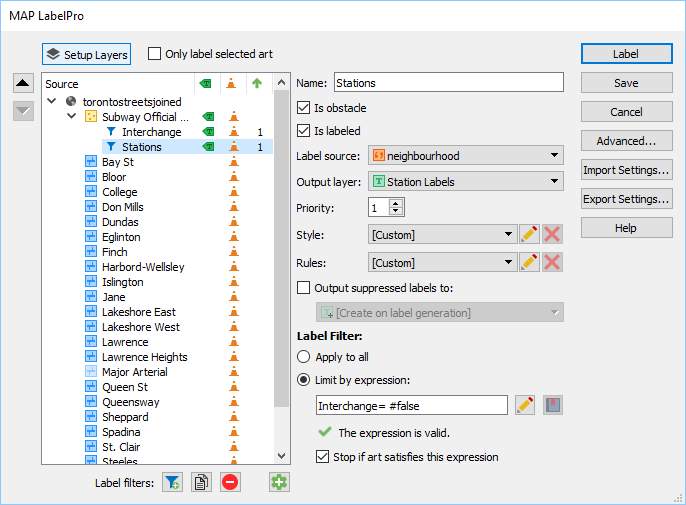Move the selected layer up

(x=23, y=83)
